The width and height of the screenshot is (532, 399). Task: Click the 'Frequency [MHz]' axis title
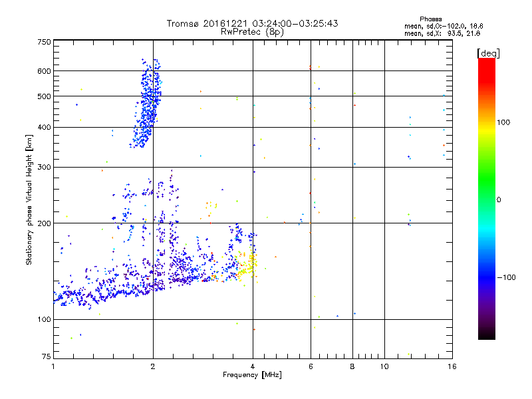pos(252,375)
